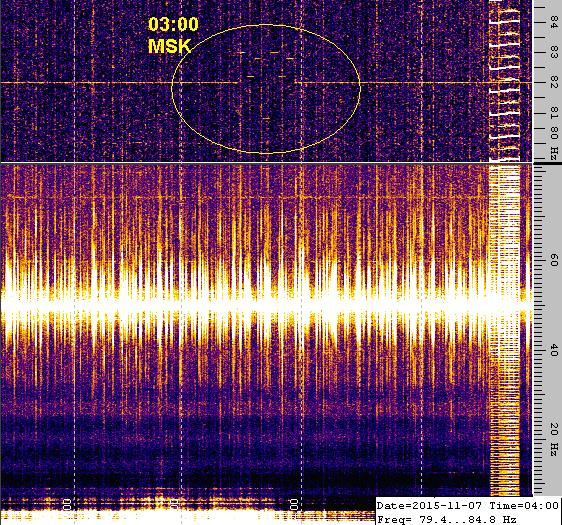Image resolution: width=562 pixels, height=525 pixels.
Task: Click the white divider between the two spectrograms
Action: [267, 163]
